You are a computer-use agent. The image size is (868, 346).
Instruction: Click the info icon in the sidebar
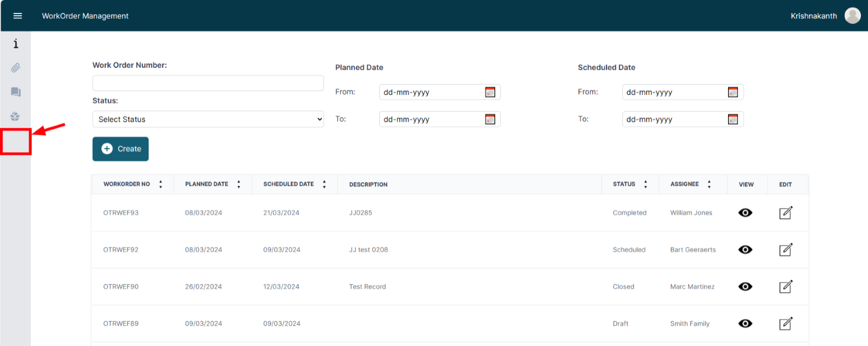click(16, 43)
